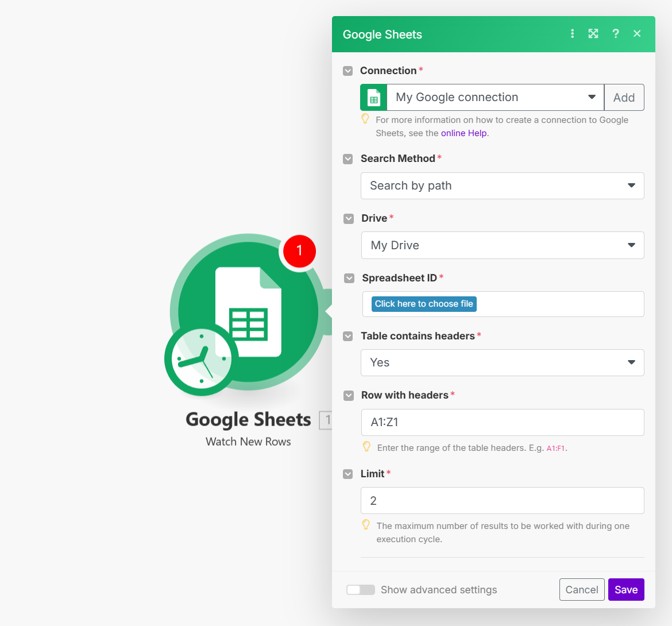Toggle Show advanced settings switch
672x626 pixels.
(x=361, y=590)
